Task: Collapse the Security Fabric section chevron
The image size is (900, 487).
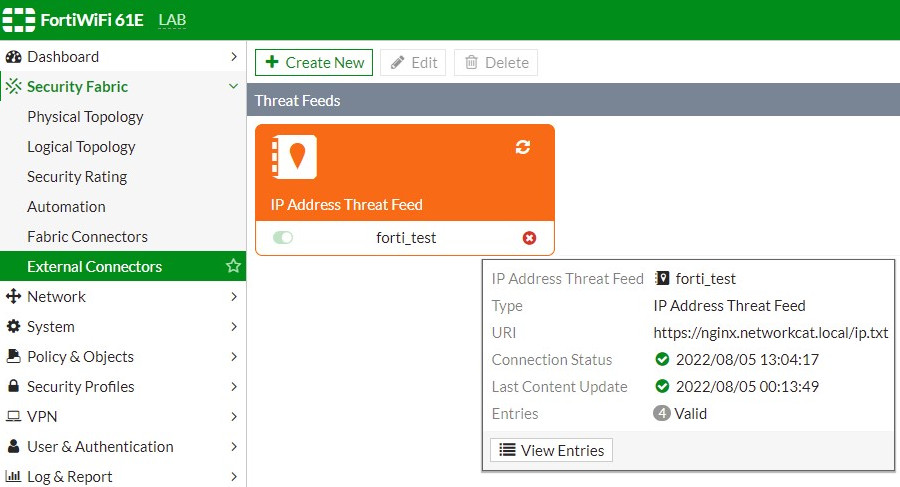Action: click(234, 86)
